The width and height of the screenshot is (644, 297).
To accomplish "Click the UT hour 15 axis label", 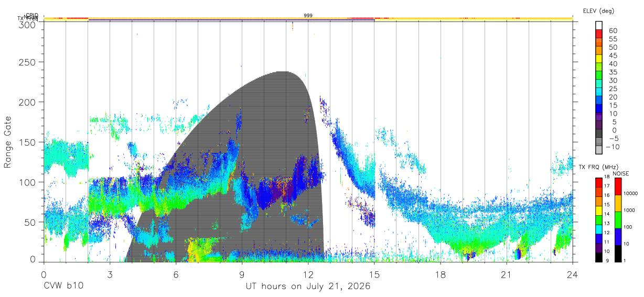I will coord(374,274).
